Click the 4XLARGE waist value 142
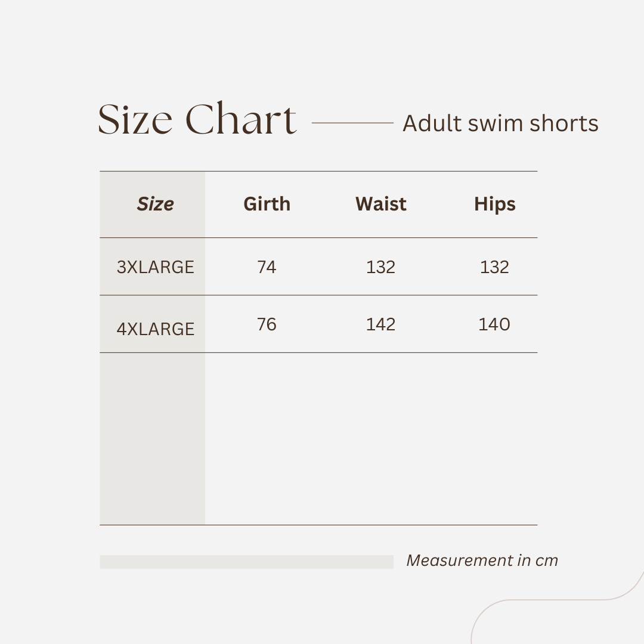The image size is (644, 644). pos(380,324)
